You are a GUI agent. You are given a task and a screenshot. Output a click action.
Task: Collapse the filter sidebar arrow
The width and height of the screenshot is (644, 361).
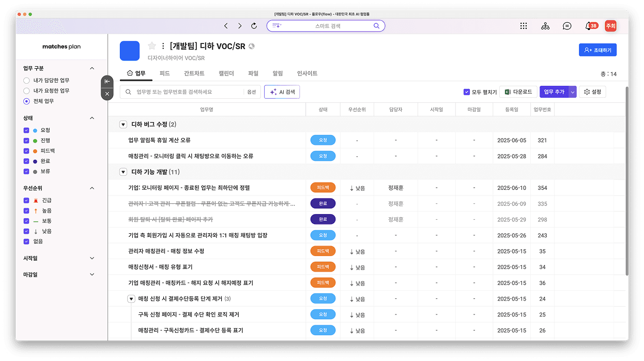pyautogui.click(x=107, y=81)
